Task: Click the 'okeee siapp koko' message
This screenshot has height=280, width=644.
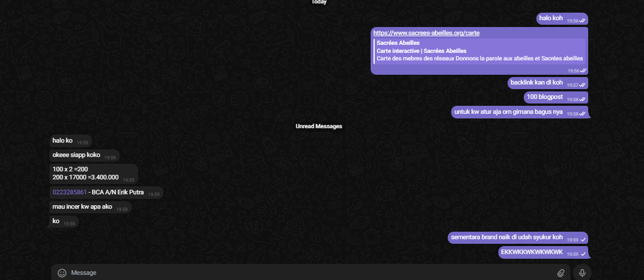Action: tap(76, 155)
